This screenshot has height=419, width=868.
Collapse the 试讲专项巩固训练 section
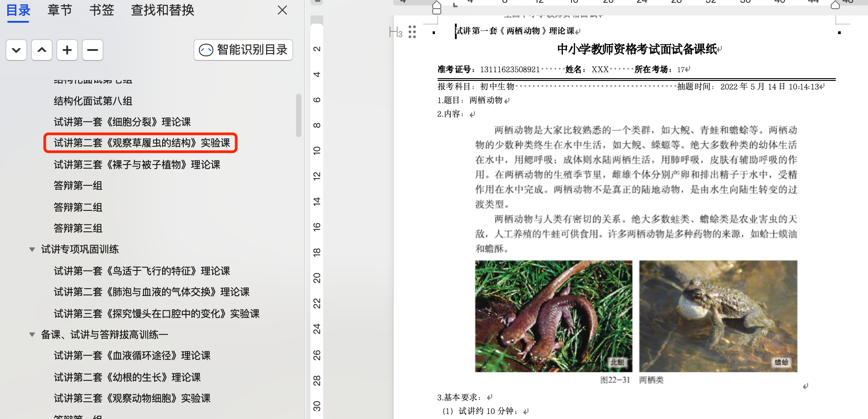coord(32,249)
